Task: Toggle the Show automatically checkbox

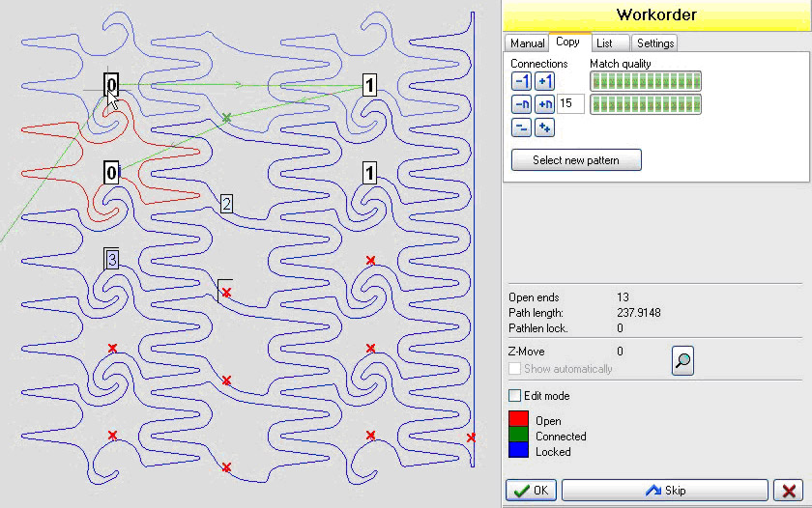Action: coord(515,369)
